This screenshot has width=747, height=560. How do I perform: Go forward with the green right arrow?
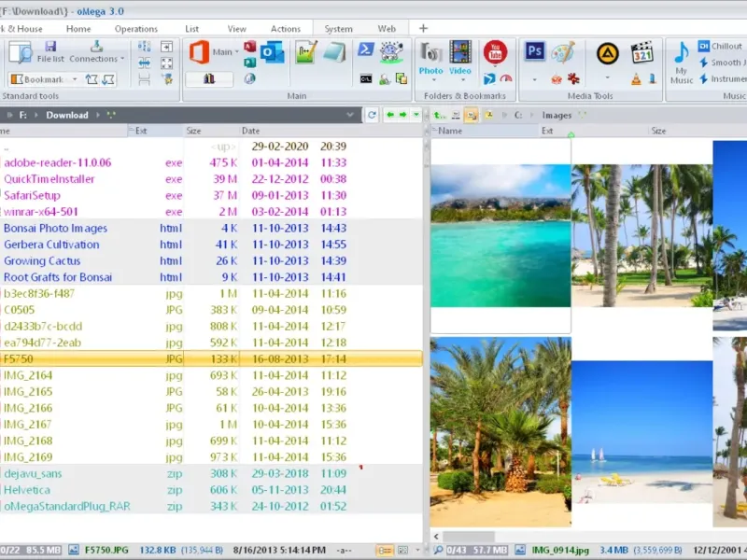coord(403,115)
